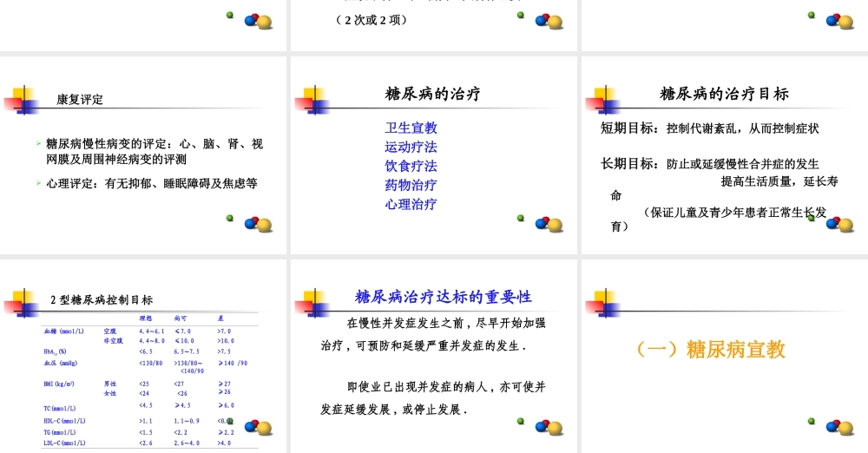Viewport: 868px width, 453px height.
Task: Open the (一)糖尿病宣教 section slide
Action: tap(725, 356)
